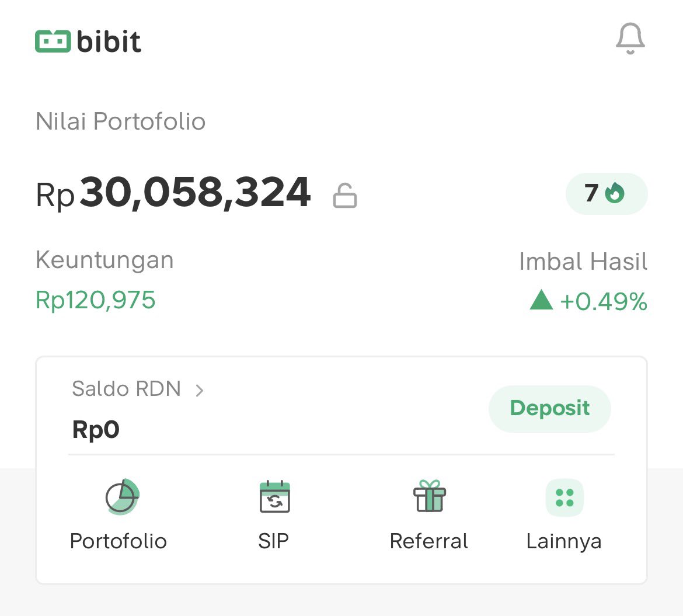
Task: Tap the Rp0 RDN balance amount
Action: 96,430
